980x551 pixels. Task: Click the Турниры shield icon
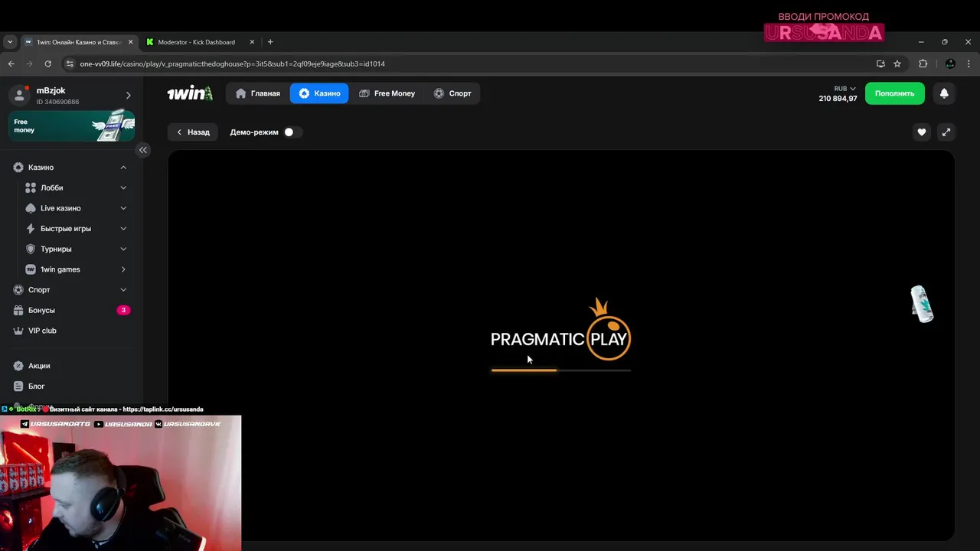click(31, 249)
